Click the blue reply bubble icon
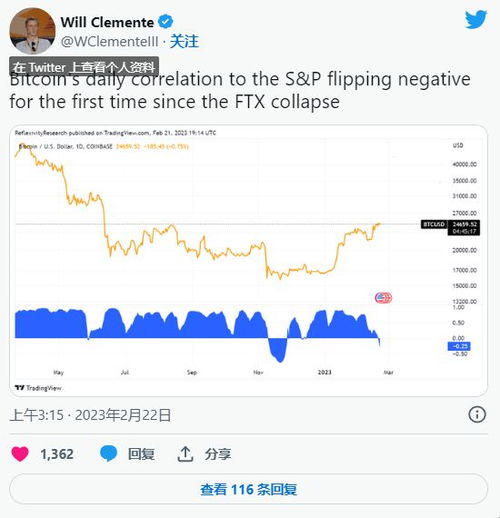This screenshot has width=500, height=518. (x=109, y=453)
